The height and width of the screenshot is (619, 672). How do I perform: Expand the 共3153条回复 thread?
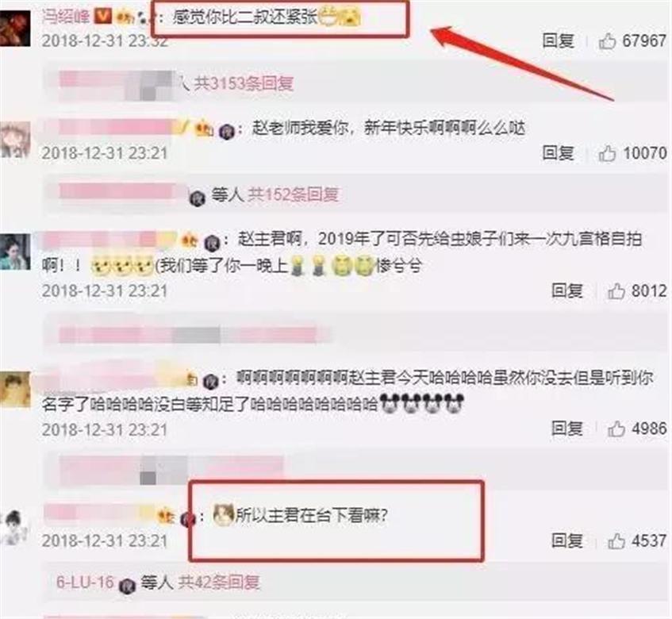[244, 83]
